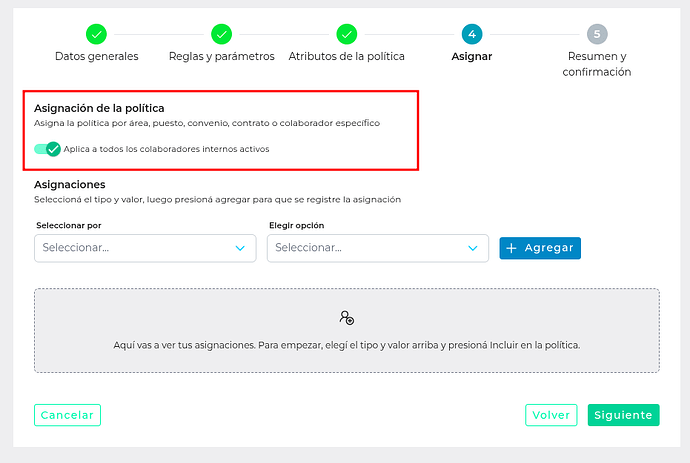Click the user-add icon in empty assignments area
The height and width of the screenshot is (463, 690).
coord(346,318)
